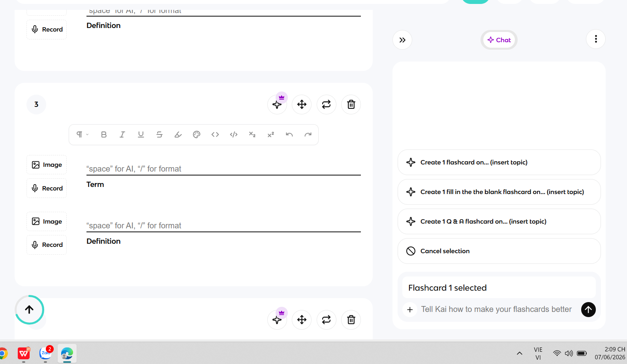
Task: Collapse the chat side panel
Action: (x=402, y=40)
